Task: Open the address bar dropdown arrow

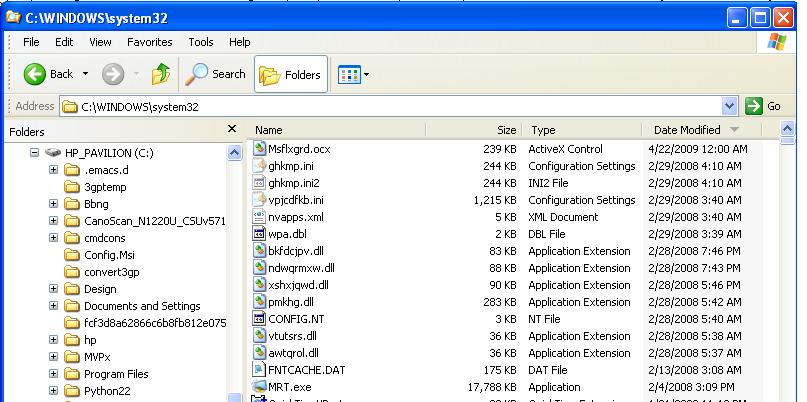Action: pyautogui.click(x=729, y=106)
